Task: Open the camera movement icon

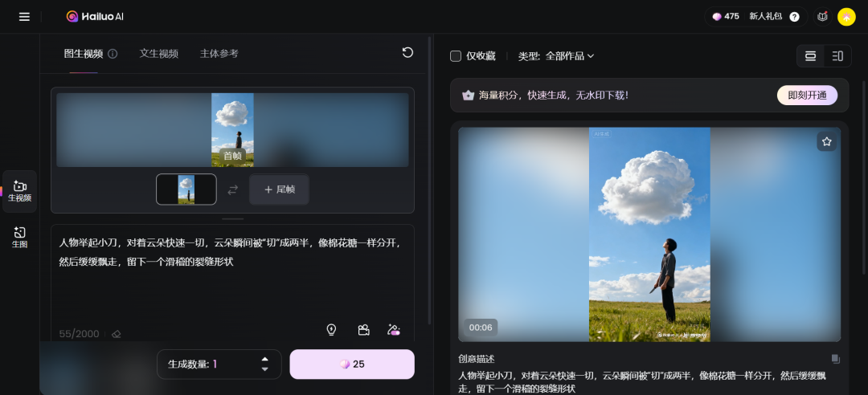Action: tap(363, 330)
